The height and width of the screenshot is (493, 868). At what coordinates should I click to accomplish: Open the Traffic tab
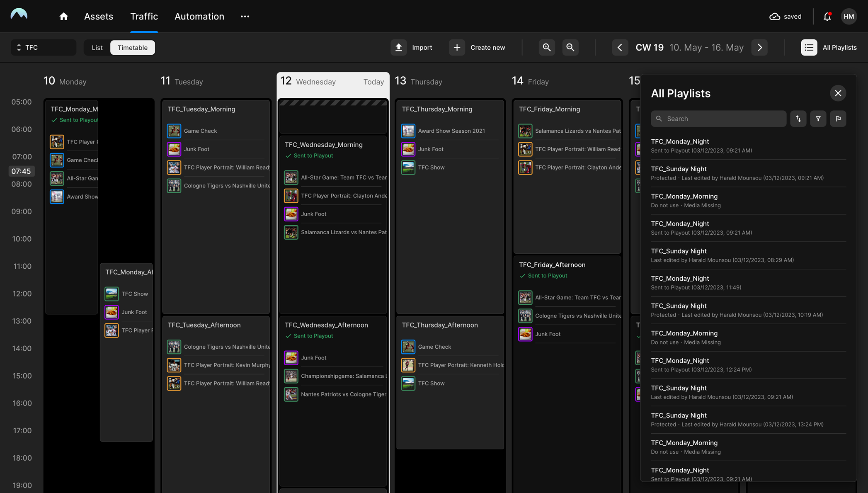(144, 16)
